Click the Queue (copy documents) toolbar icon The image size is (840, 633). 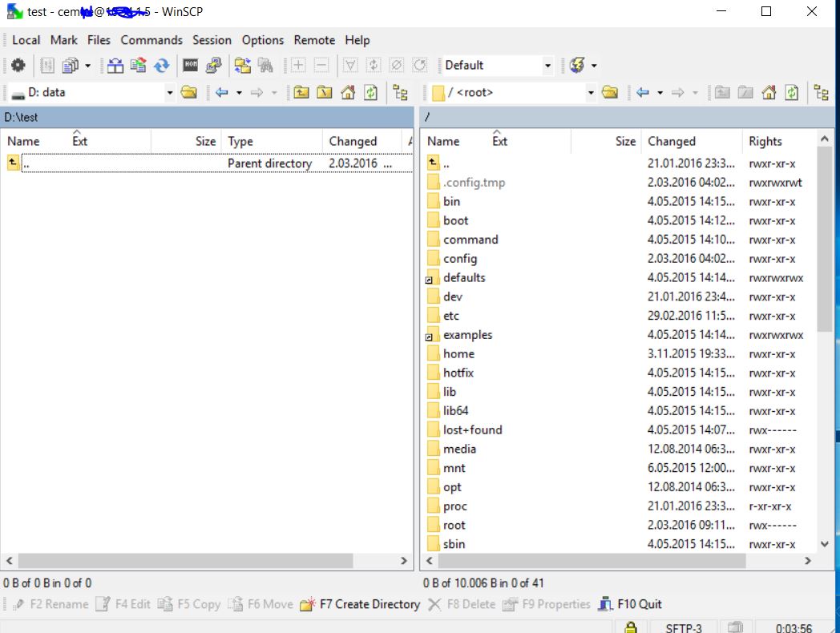coord(71,66)
